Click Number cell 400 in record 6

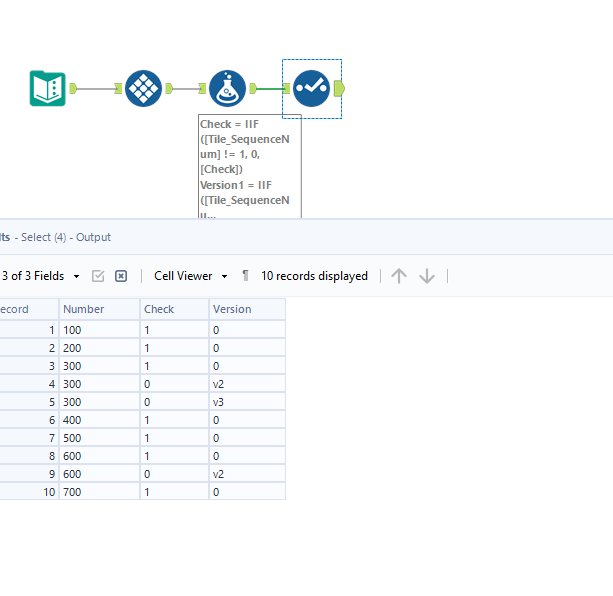click(99, 420)
